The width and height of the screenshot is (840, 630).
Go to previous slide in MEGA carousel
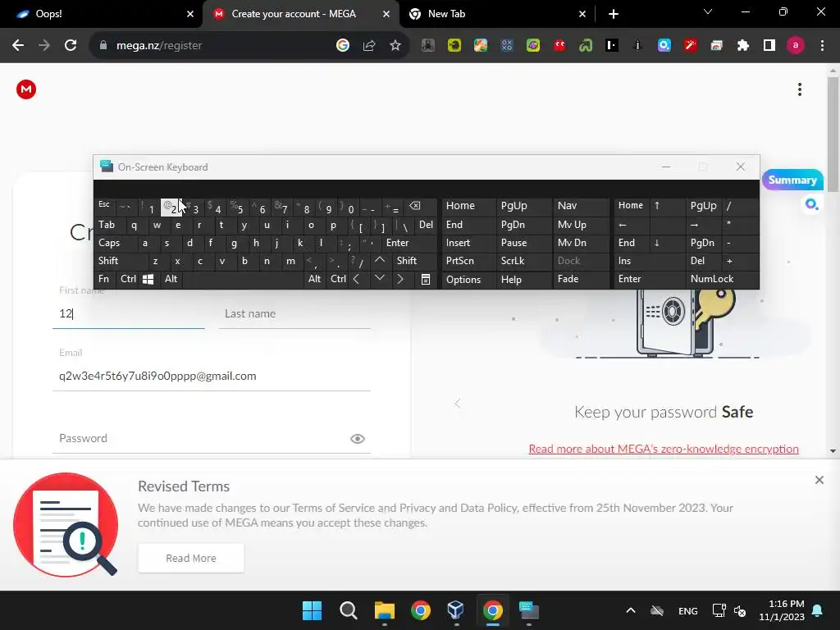(x=458, y=404)
